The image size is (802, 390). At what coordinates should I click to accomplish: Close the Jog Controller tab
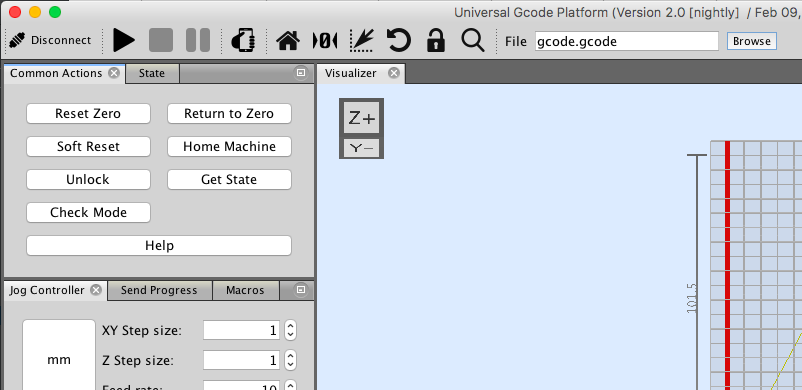pos(96,290)
